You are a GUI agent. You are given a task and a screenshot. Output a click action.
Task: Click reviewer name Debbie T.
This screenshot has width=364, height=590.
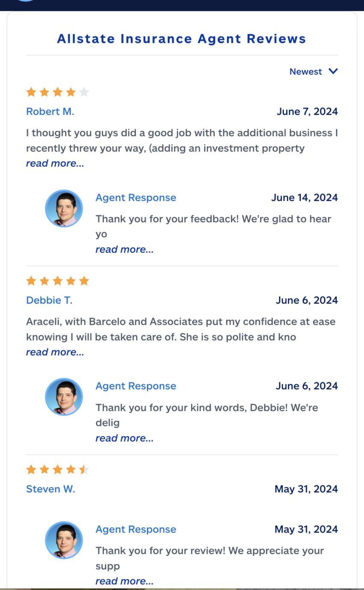tap(49, 300)
